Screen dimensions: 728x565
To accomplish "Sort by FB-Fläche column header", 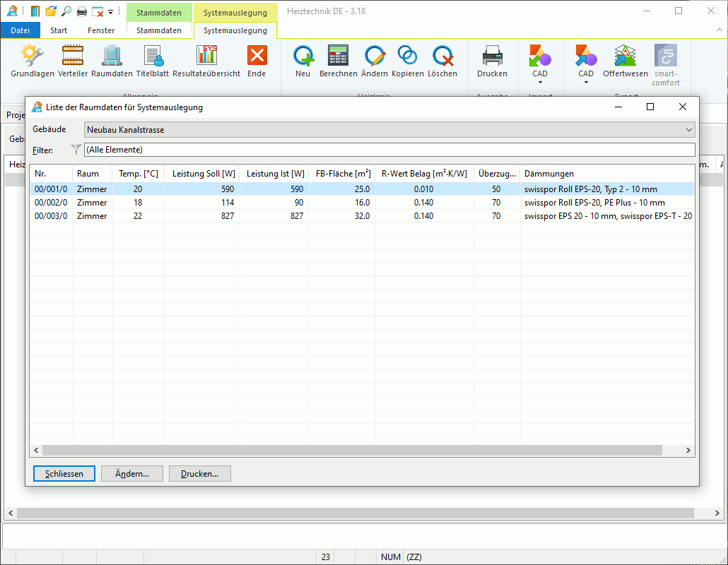I will [x=342, y=174].
